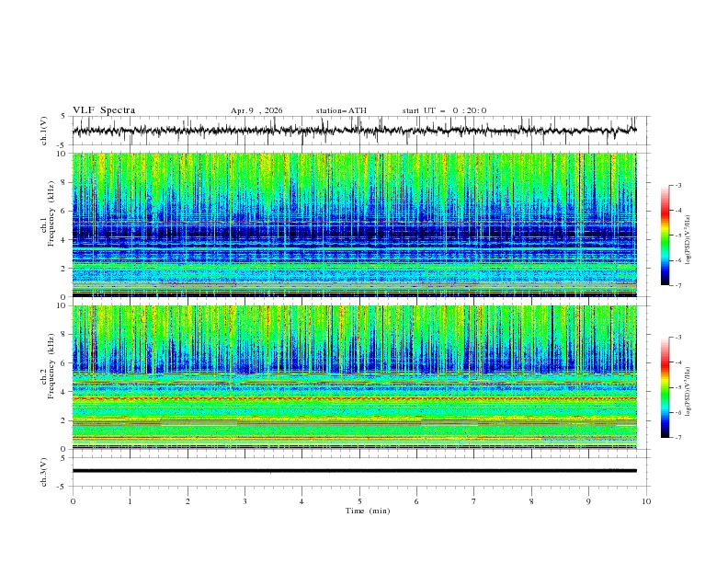Click the time-axis tick label "8"
The height and width of the screenshot is (563, 728).
531,501
